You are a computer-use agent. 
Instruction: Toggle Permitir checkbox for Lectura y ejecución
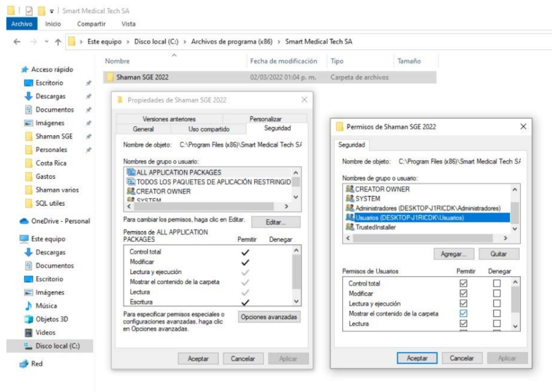[463, 303]
